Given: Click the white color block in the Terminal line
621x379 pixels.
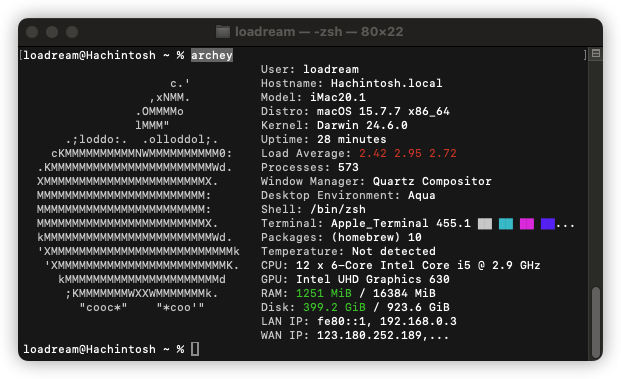Looking at the screenshot, I should point(485,224).
